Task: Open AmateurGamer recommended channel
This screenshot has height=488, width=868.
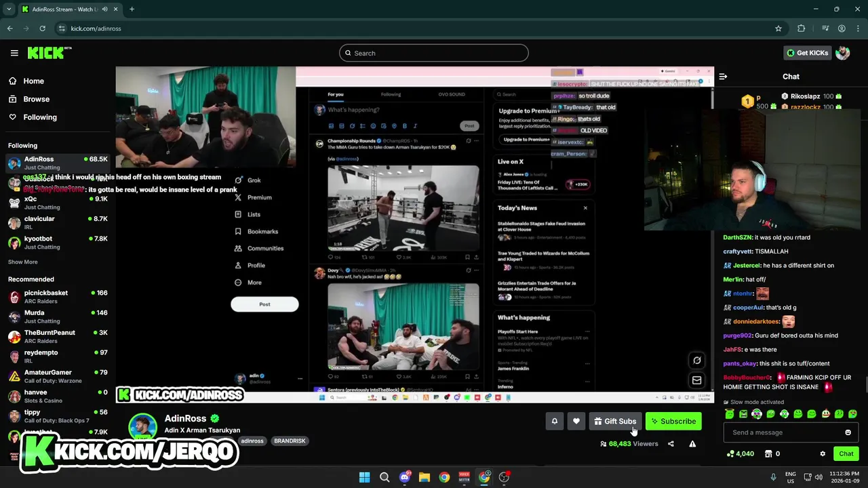Action: [58, 376]
